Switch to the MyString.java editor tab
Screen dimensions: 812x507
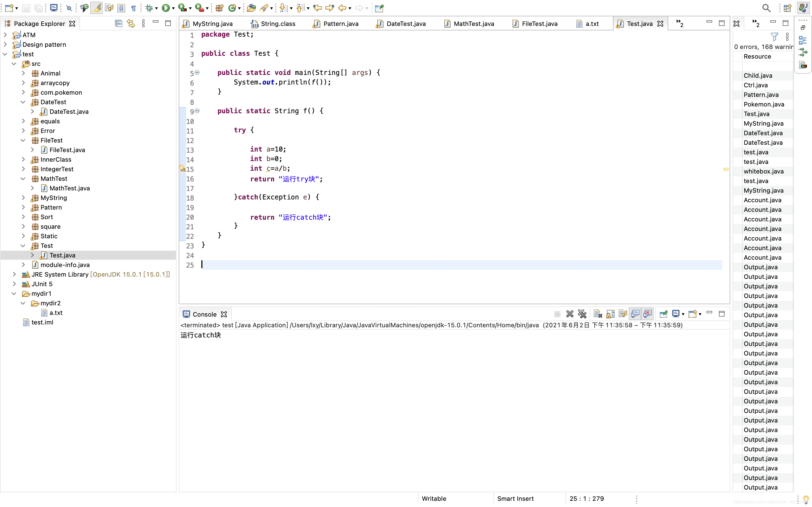click(x=212, y=23)
